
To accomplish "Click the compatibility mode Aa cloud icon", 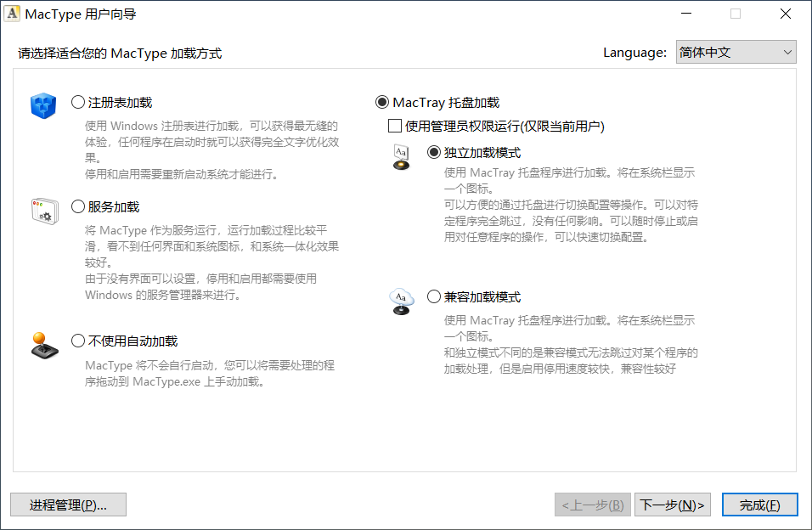I will [x=402, y=302].
